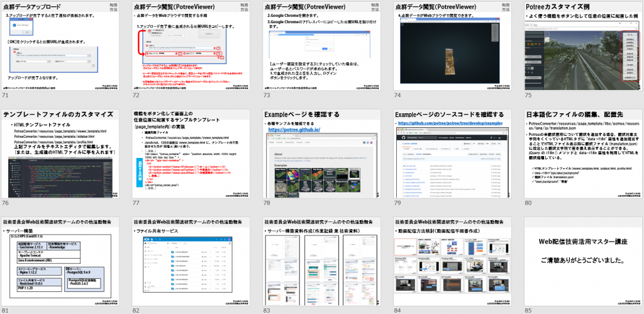Select slide 74 with the dark point cloud viewer
Viewport: 644px width, 314px height.
(452, 45)
